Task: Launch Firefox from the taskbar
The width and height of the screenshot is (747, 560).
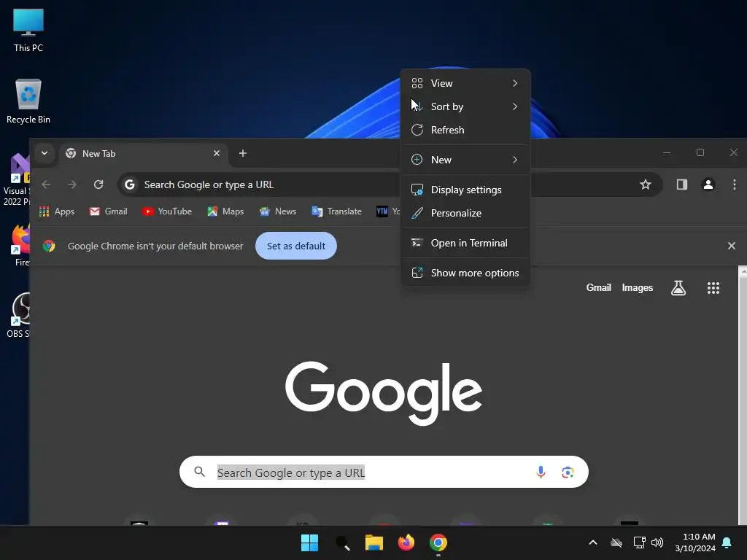Action: point(406,542)
